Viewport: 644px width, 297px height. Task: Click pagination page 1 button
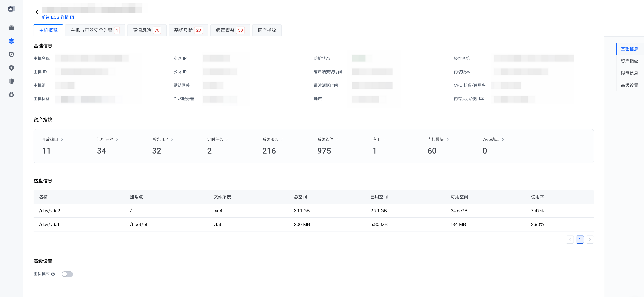pos(580,239)
